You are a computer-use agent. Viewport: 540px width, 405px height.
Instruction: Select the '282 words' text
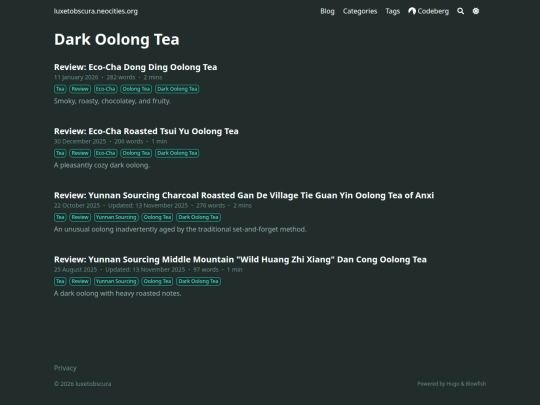click(x=121, y=77)
